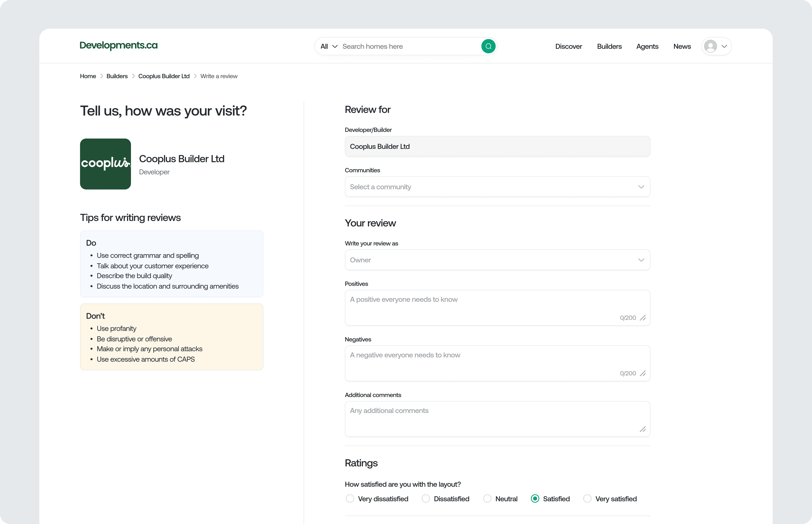Open the News section from the navigation
The image size is (812, 524).
click(682, 46)
